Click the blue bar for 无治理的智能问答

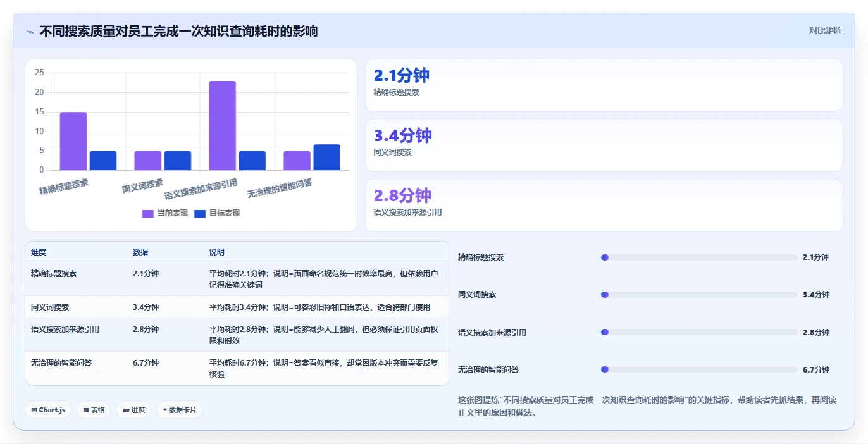tap(327, 157)
